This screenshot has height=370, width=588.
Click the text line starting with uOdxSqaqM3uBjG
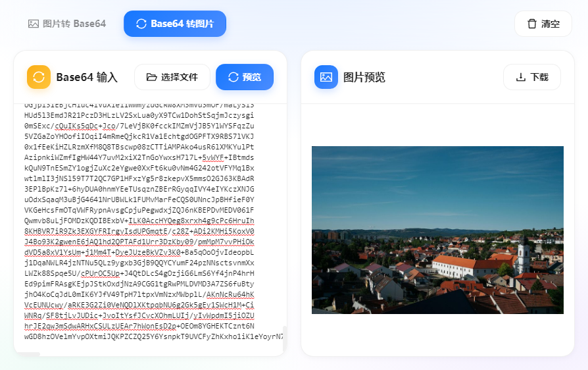pyautogui.click(x=139, y=199)
